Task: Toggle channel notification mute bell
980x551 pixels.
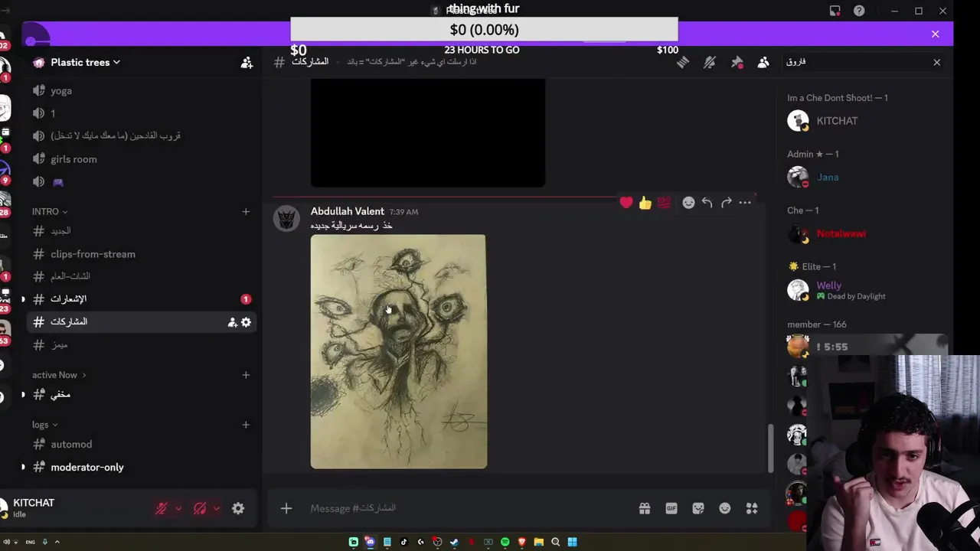Action: [710, 63]
